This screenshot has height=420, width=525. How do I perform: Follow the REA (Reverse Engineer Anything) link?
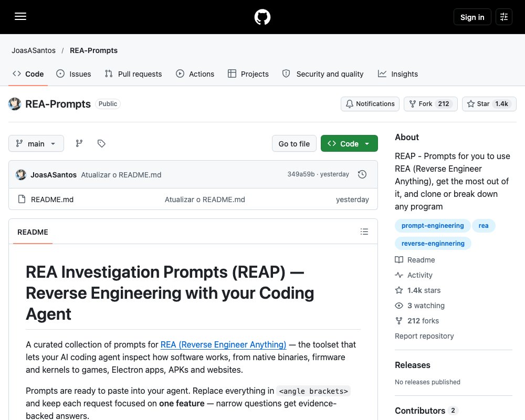(223, 344)
